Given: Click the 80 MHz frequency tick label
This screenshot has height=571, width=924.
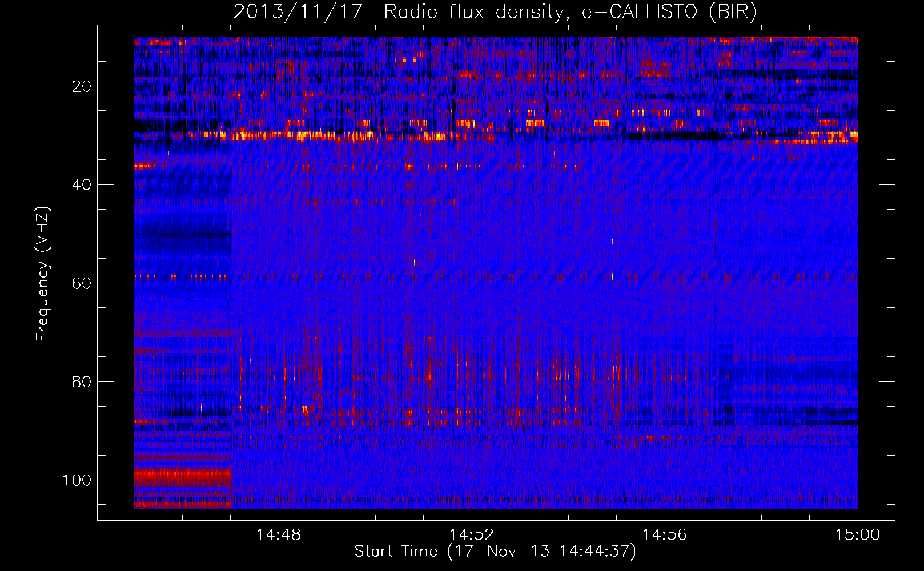Looking at the screenshot, I should click(x=82, y=381).
